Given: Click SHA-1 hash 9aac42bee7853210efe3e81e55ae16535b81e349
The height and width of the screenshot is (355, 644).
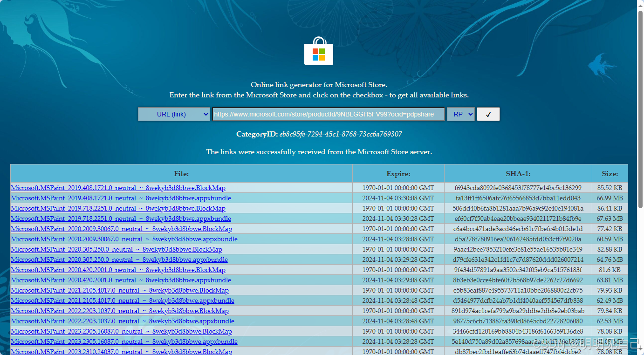Looking at the screenshot, I should pyautogui.click(x=518, y=249).
